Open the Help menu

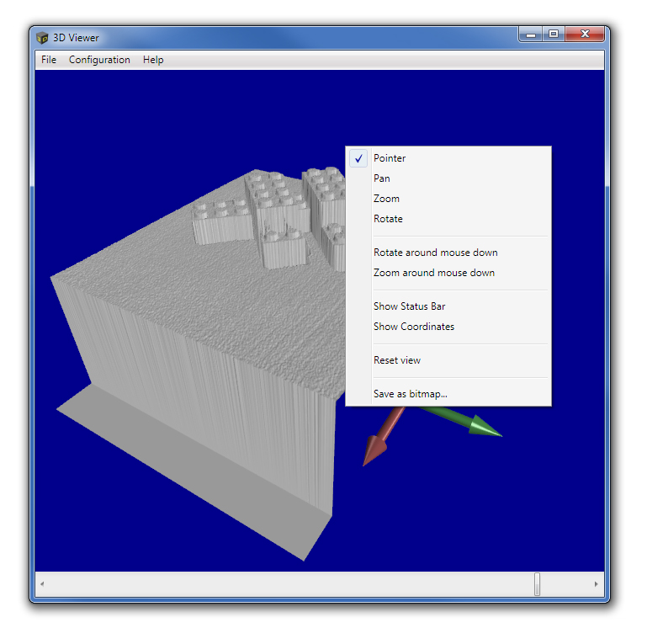pos(153,60)
